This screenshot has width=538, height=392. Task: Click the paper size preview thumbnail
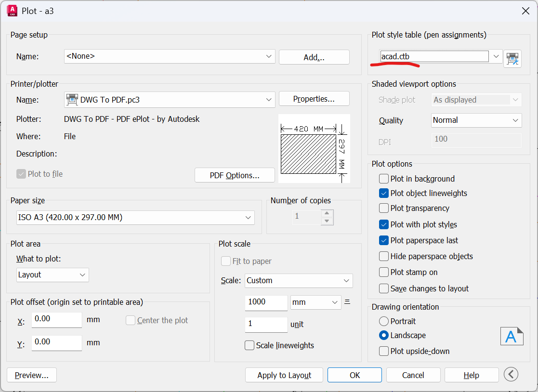(x=314, y=149)
